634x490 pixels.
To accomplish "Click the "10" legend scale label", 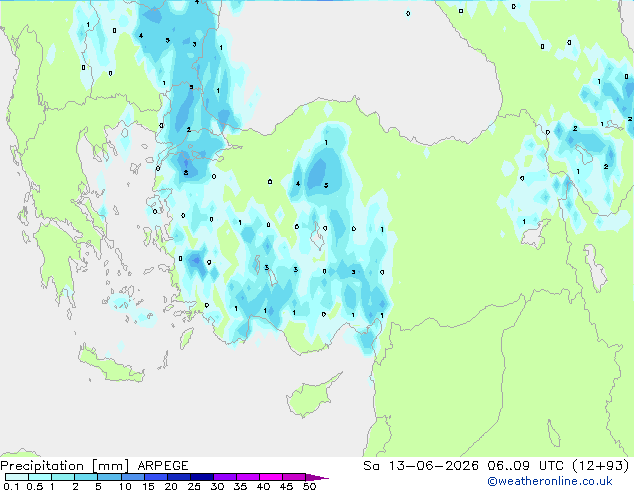I will pyautogui.click(x=125, y=486).
